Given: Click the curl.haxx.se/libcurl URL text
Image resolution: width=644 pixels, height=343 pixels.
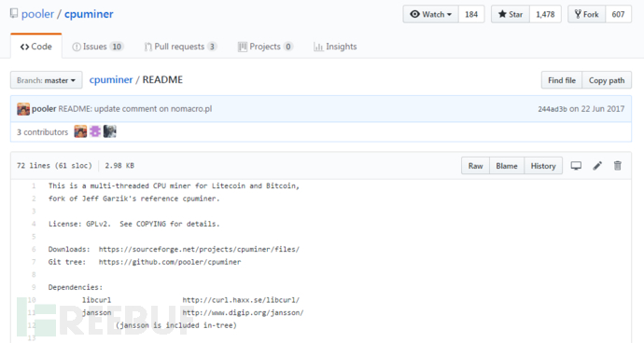Looking at the screenshot, I should coord(241,300).
